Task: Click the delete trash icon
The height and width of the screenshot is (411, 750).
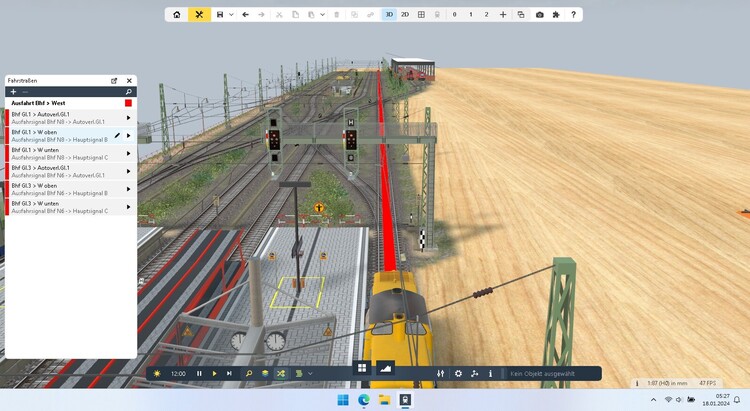Action: coord(337,15)
